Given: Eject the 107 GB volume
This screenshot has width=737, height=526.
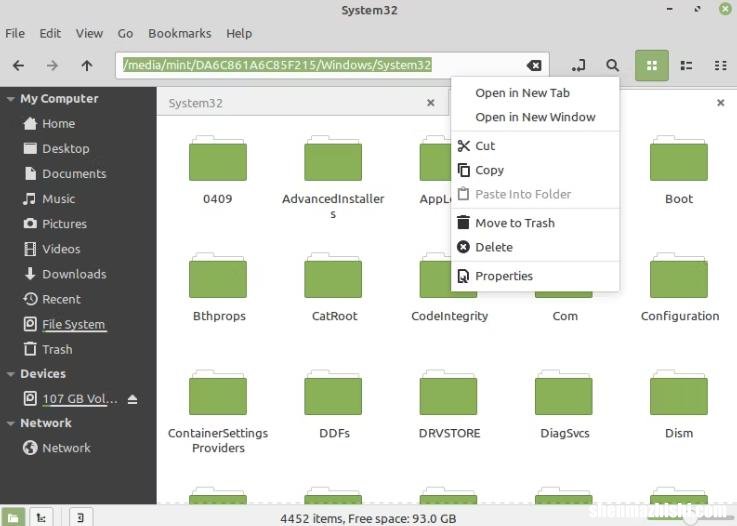Looking at the screenshot, I should pyautogui.click(x=133, y=399).
